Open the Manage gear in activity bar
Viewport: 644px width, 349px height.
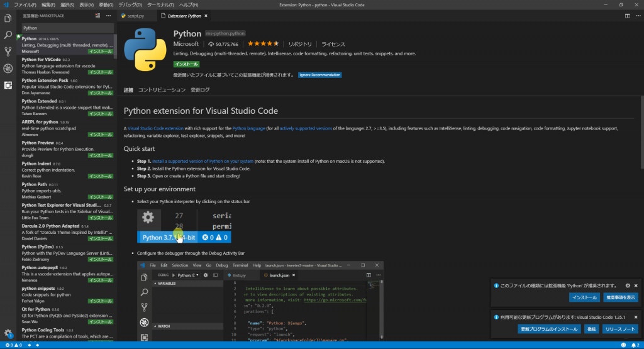pyautogui.click(x=8, y=333)
